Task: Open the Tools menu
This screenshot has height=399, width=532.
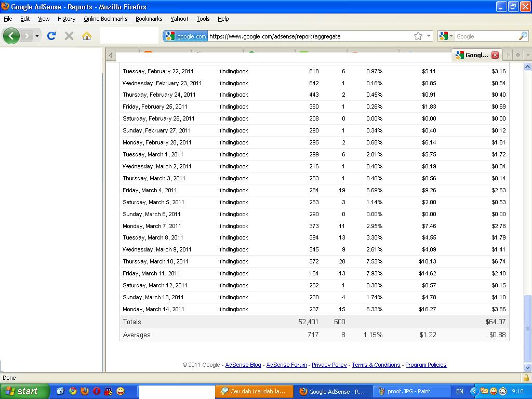Action: [x=203, y=19]
